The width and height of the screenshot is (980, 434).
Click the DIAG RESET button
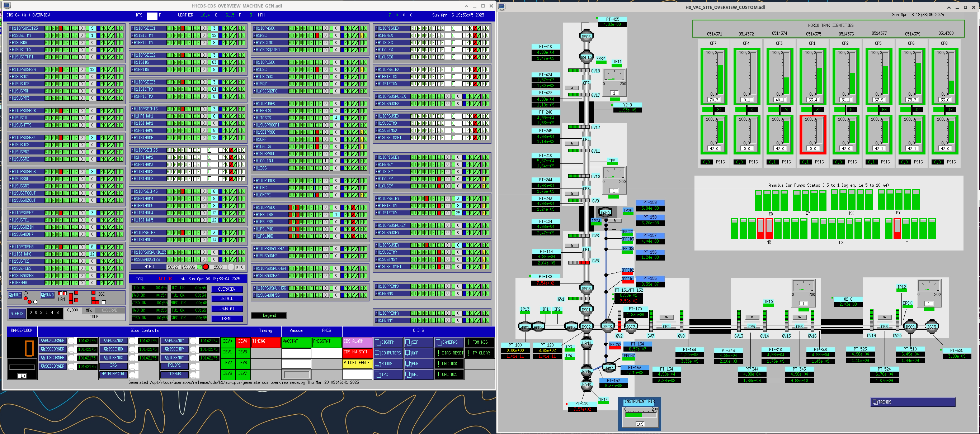click(449, 353)
